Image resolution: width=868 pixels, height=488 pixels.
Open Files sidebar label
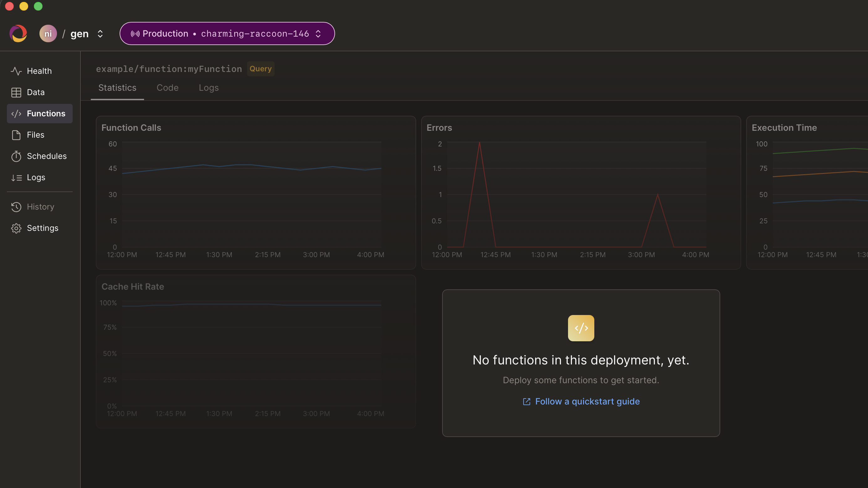(36, 135)
